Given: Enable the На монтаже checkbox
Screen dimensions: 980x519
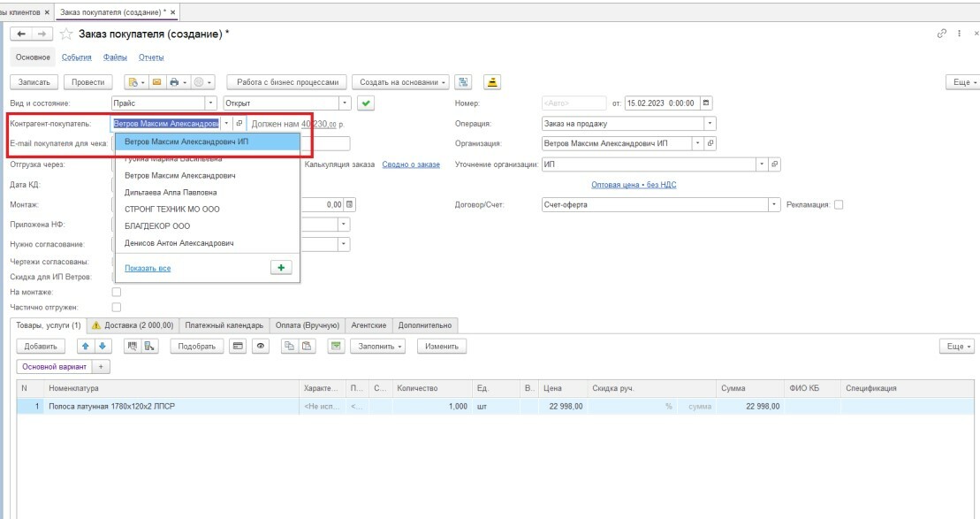Looking at the screenshot, I should point(117,292).
